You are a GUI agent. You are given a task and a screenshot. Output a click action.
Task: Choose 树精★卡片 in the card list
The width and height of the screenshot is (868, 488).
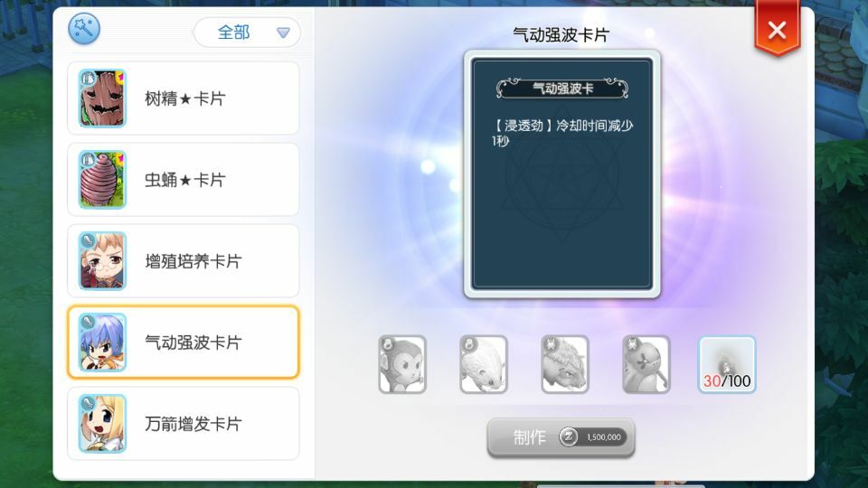point(184,99)
